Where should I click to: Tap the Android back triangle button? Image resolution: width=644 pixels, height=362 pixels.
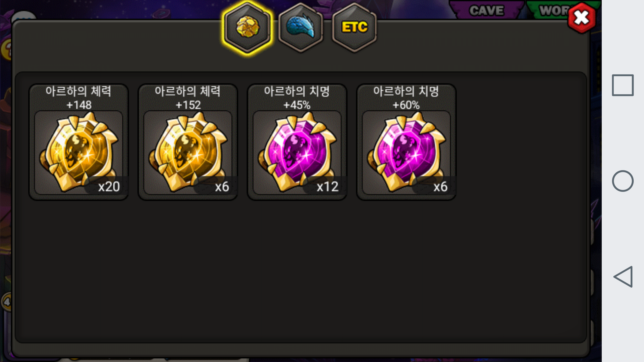tap(623, 277)
